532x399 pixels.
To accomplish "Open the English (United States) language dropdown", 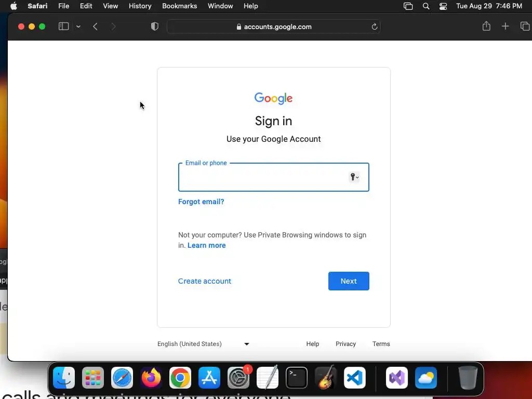I will [203, 344].
